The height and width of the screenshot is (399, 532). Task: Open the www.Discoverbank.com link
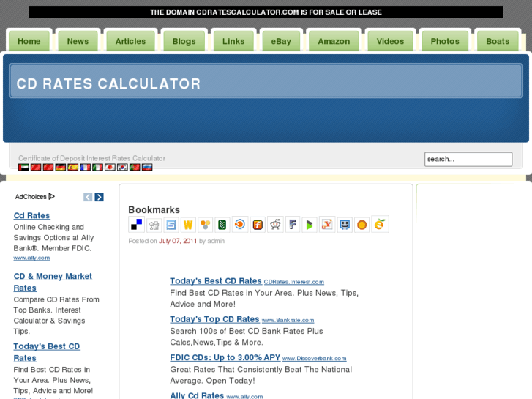[x=314, y=359]
